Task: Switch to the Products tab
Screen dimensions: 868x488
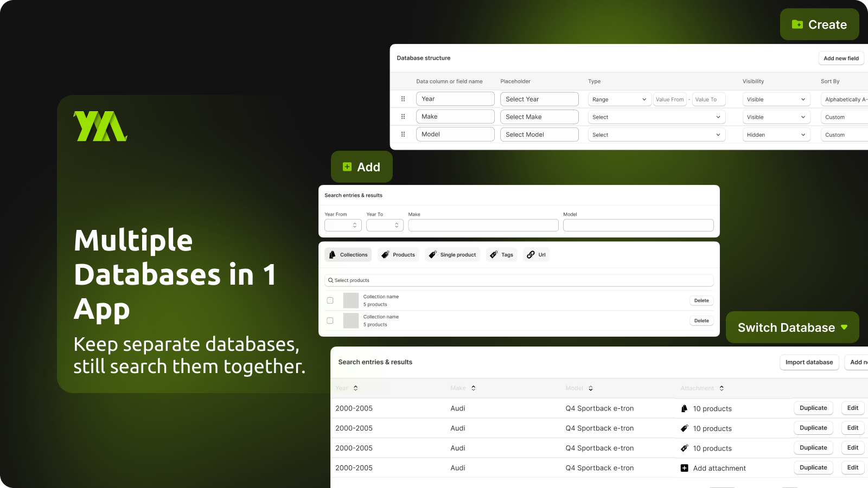Action: pyautogui.click(x=398, y=254)
